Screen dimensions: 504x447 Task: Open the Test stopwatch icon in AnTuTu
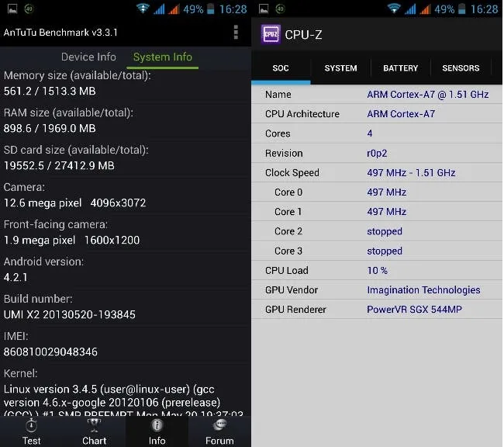31,425
